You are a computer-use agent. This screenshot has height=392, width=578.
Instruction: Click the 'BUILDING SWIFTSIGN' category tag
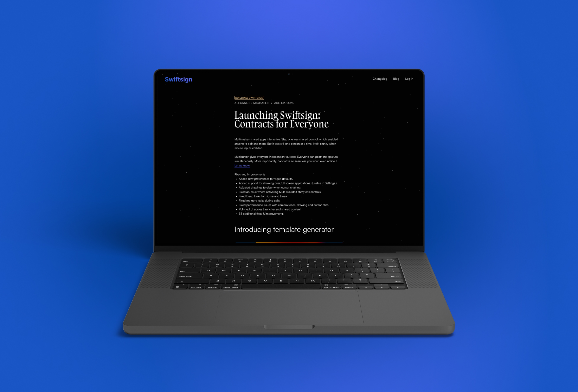click(249, 98)
